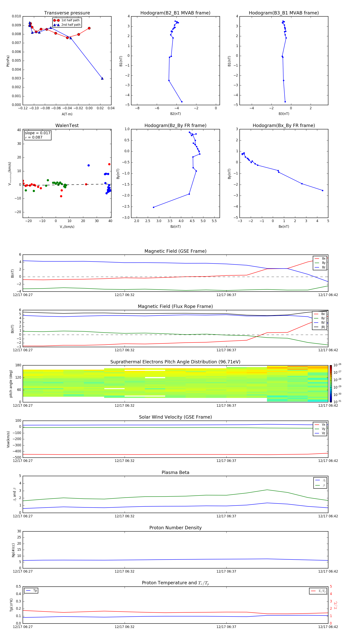Click the 'Proton Number Density' title

click(175, 528)
